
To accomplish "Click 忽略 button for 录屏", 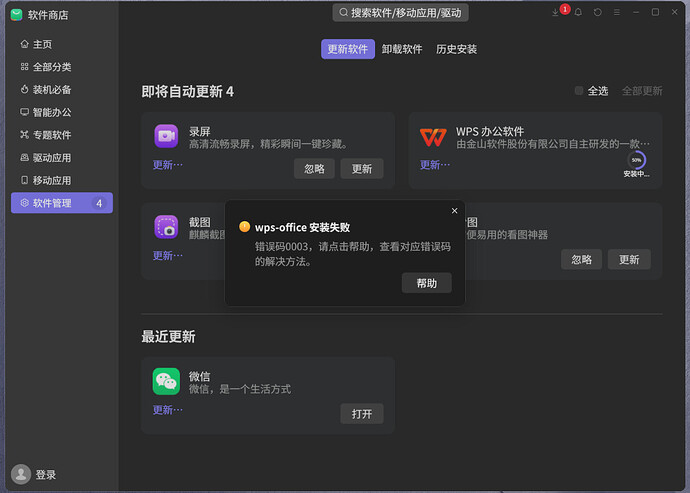I will pos(314,169).
